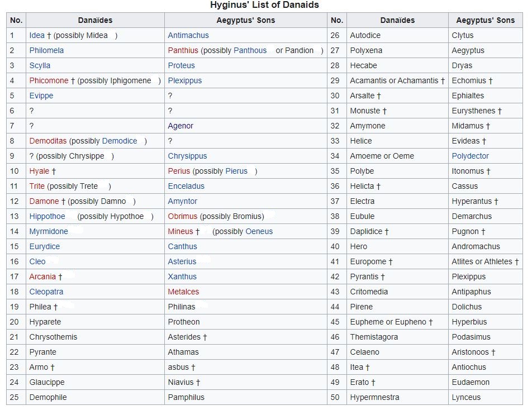
Task: Open the Demodice link
Action: (120, 141)
